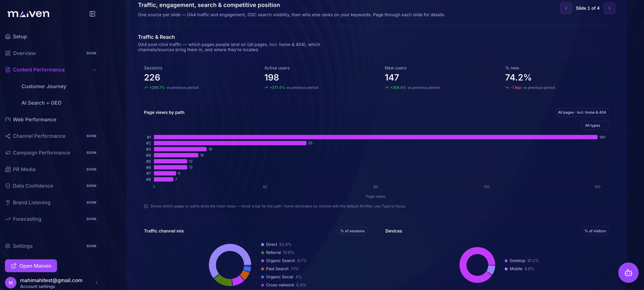Click the Web Performance gauge icon
This screenshot has height=290, width=644.
pos(8,120)
